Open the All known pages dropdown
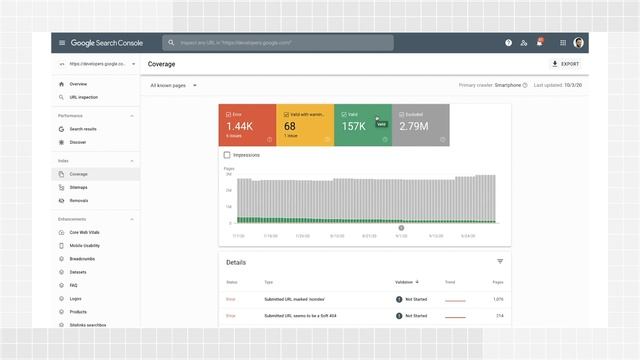The width and height of the screenshot is (640, 360). pos(173,85)
